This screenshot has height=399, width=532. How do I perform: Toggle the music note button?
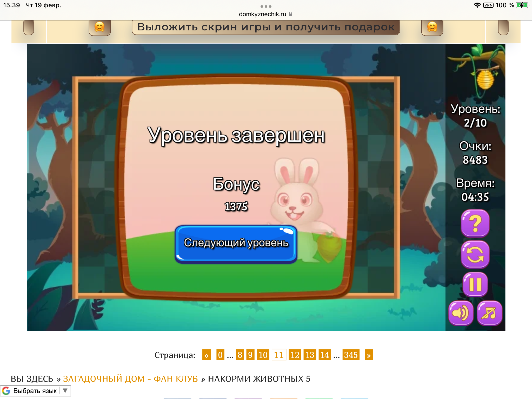[x=489, y=313]
